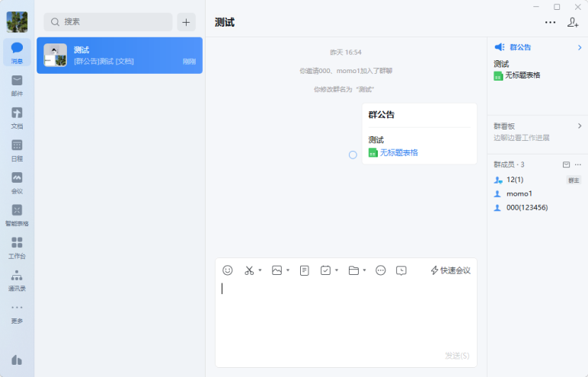Click the folder file icon
The image size is (588, 377).
pos(353,270)
